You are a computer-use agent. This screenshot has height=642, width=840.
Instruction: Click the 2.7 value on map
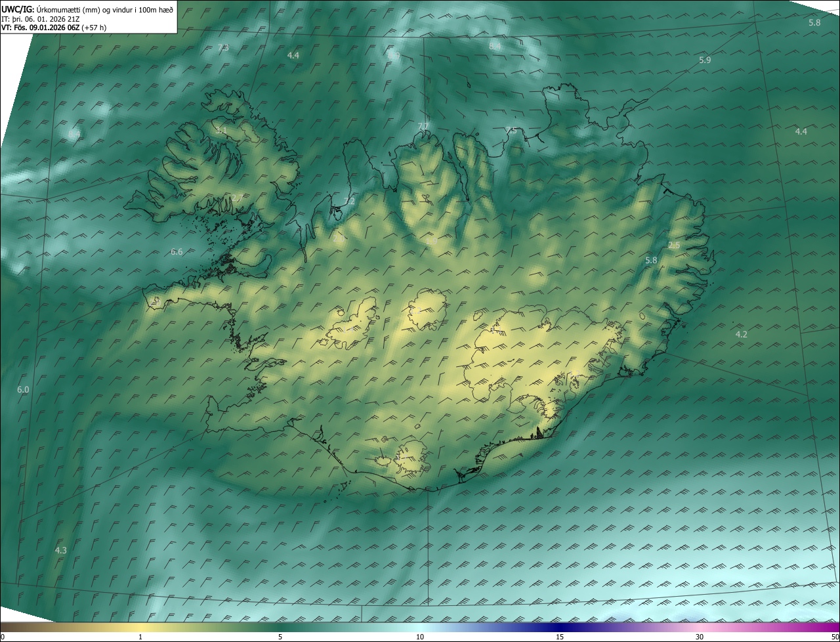coord(237,198)
